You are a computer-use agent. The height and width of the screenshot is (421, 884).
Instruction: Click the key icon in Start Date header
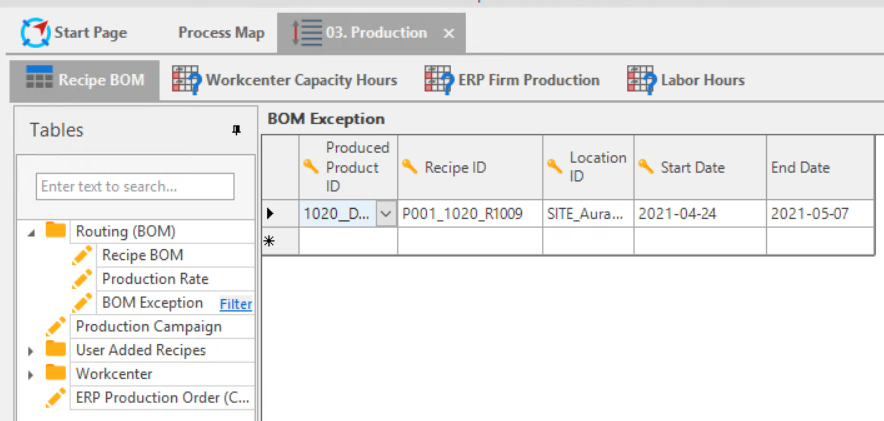click(646, 166)
